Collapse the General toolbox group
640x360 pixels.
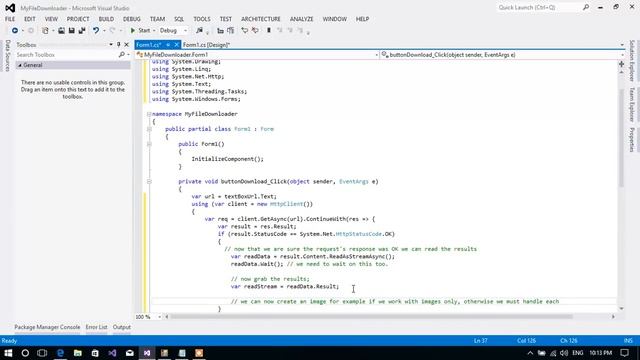pos(20,65)
